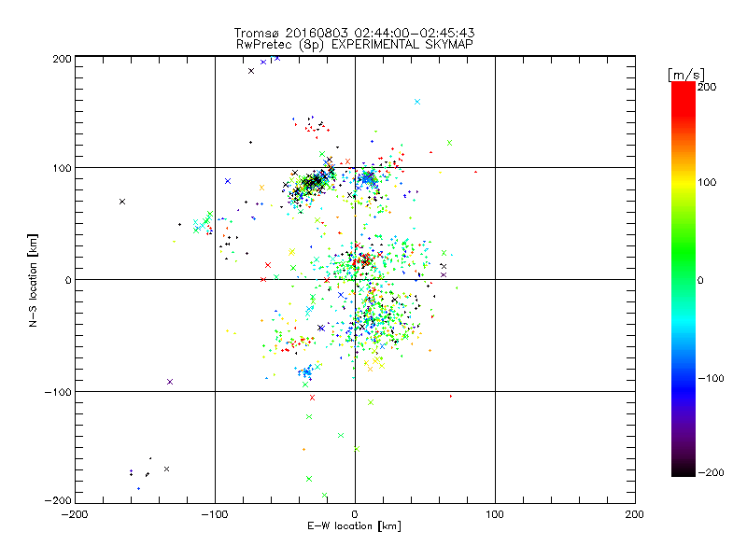Click the cyan X marker in the upper right area

coord(417,102)
